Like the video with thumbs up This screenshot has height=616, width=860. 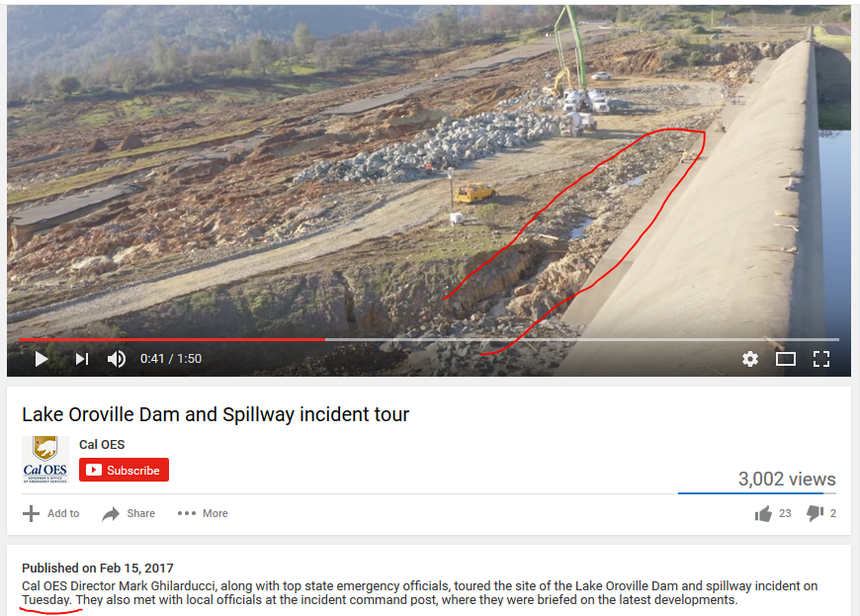click(763, 513)
